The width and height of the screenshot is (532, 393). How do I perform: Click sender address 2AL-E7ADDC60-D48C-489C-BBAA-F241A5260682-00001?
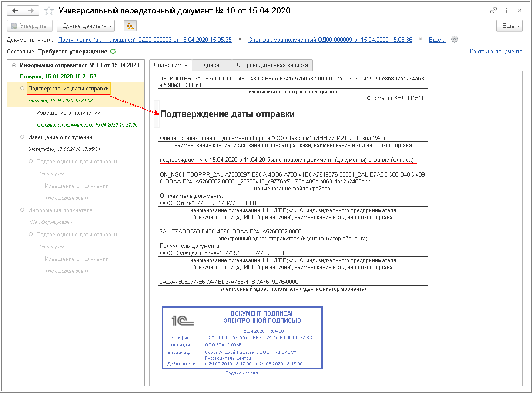232,231
